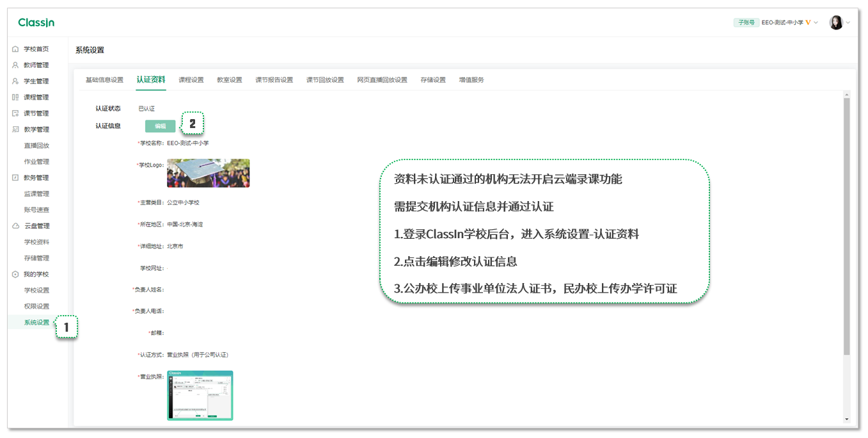This screenshot has height=438, width=868.
Task: Open 权限设置 submenu item
Action: click(36, 306)
